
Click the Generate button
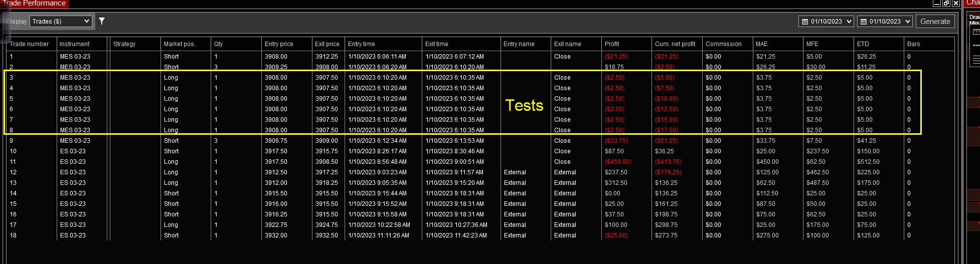pyautogui.click(x=935, y=22)
